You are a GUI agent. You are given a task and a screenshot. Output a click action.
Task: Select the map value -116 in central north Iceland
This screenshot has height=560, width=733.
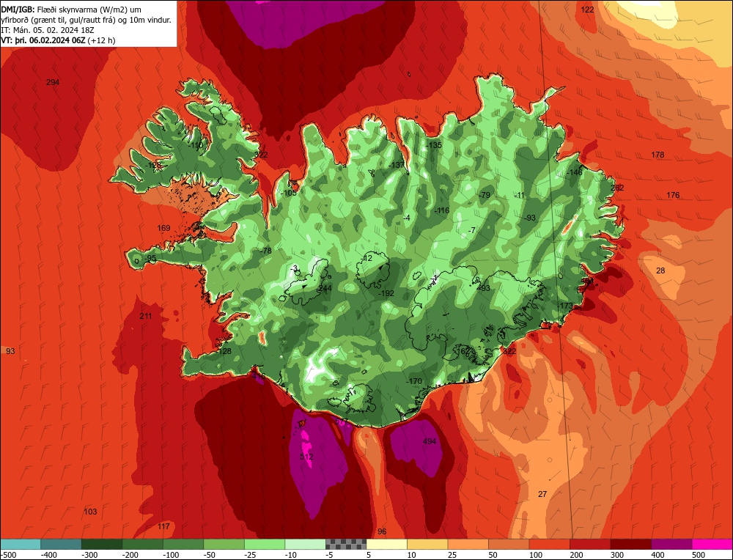[441, 211]
